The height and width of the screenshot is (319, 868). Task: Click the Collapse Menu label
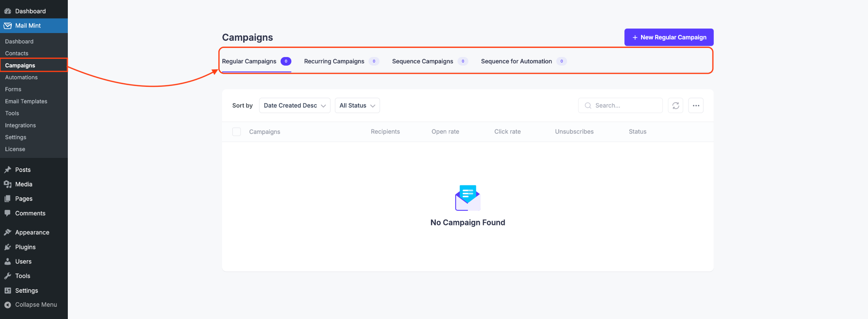point(36,305)
